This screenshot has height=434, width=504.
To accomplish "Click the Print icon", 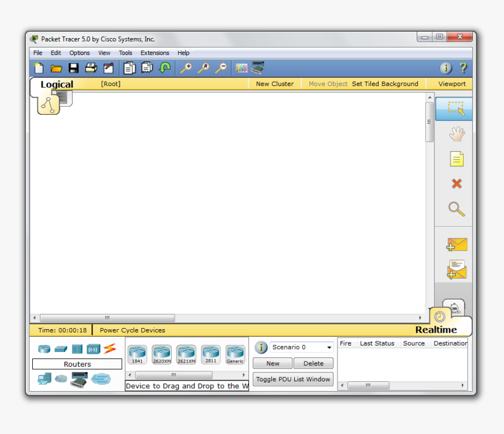I will point(91,68).
